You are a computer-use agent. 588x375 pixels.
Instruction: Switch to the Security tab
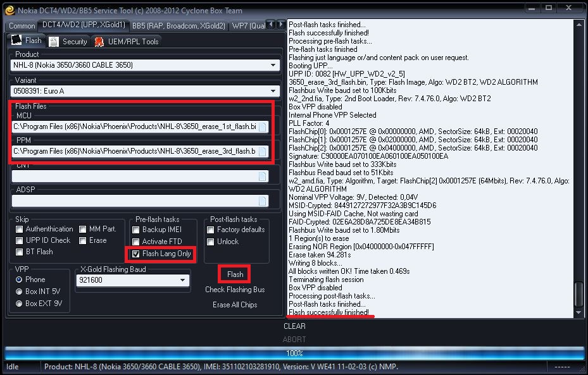68,41
